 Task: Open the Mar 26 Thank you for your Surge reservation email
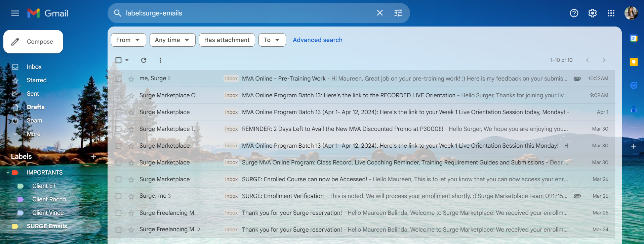point(361,213)
